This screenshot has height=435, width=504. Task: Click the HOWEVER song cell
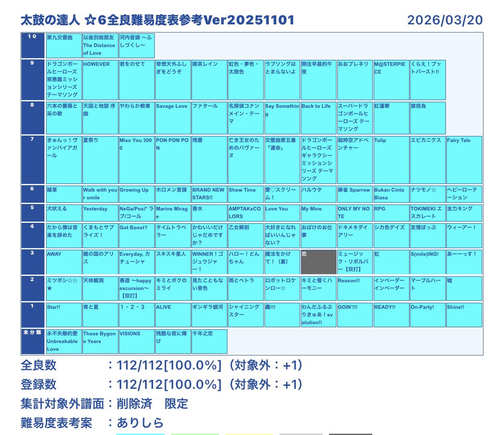(x=100, y=80)
